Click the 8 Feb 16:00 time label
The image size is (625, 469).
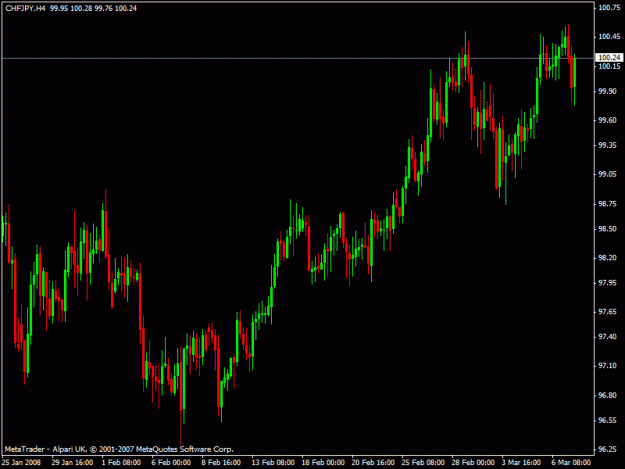221,462
